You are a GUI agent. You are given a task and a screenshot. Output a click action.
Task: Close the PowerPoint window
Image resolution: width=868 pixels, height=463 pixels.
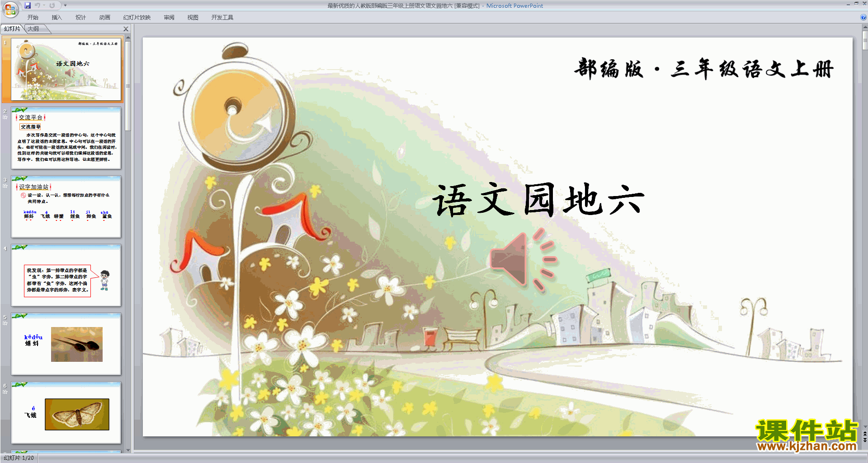click(864, 4)
